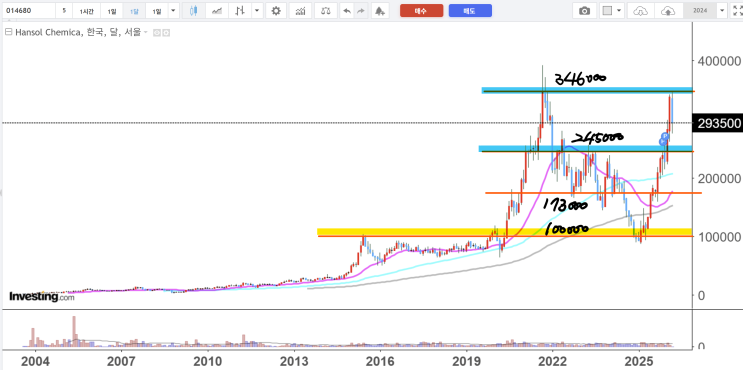
Task: Select the 1시간 interval tab
Action: [x=87, y=10]
